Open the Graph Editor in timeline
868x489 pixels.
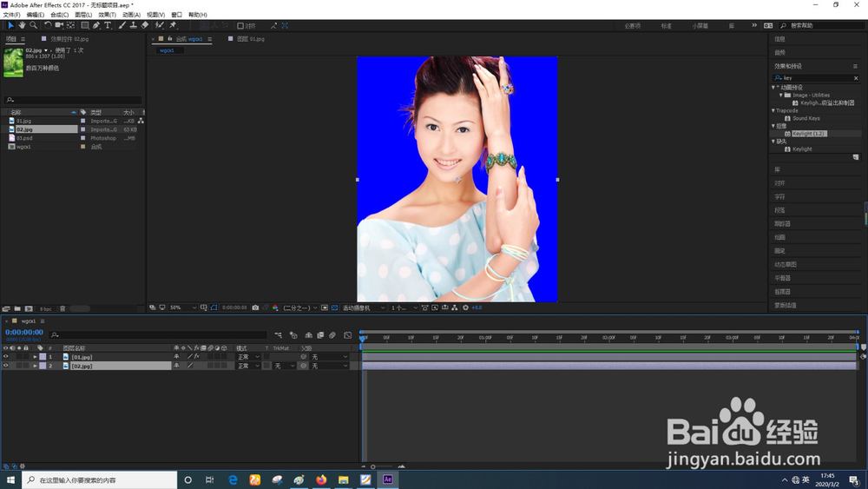pos(348,335)
